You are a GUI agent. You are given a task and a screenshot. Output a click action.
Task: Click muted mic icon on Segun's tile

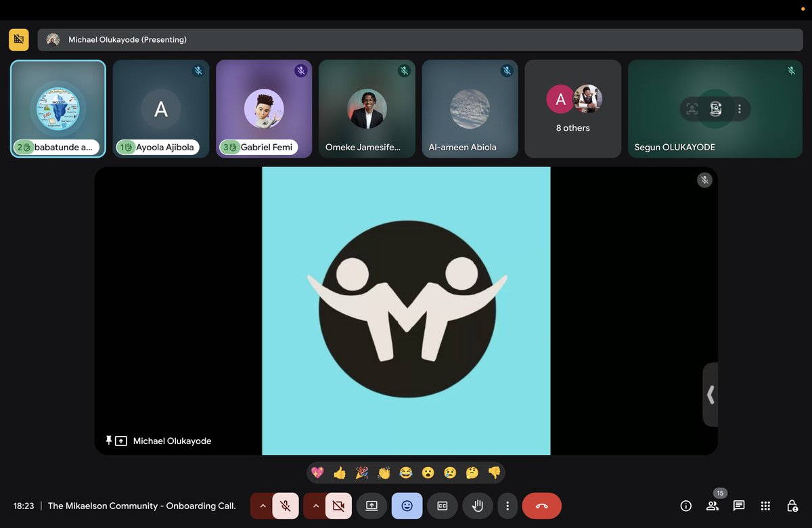click(x=791, y=70)
